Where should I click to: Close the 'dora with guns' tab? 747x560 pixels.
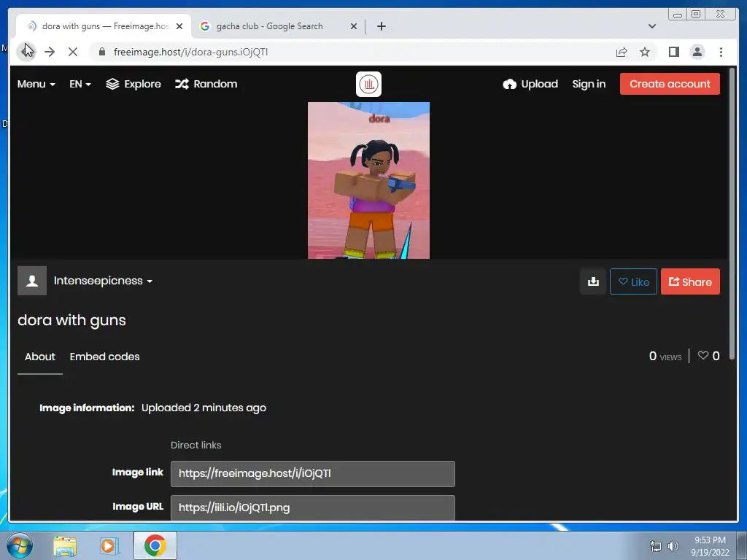coord(179,26)
